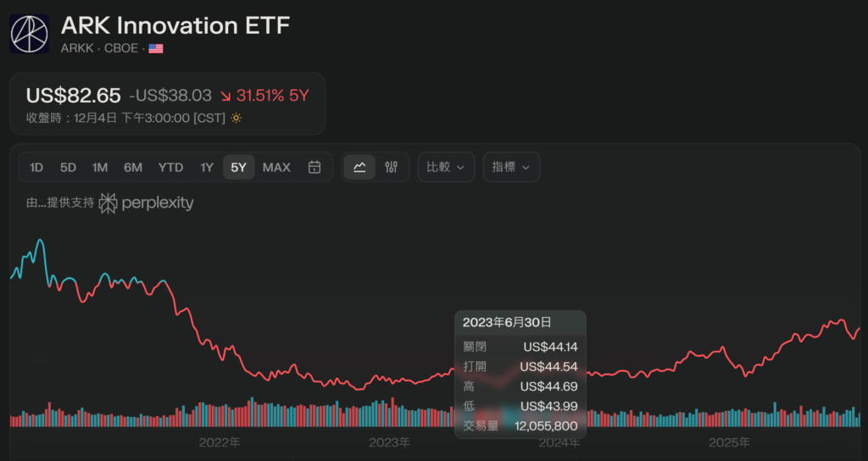Switch to line chart view

359,167
